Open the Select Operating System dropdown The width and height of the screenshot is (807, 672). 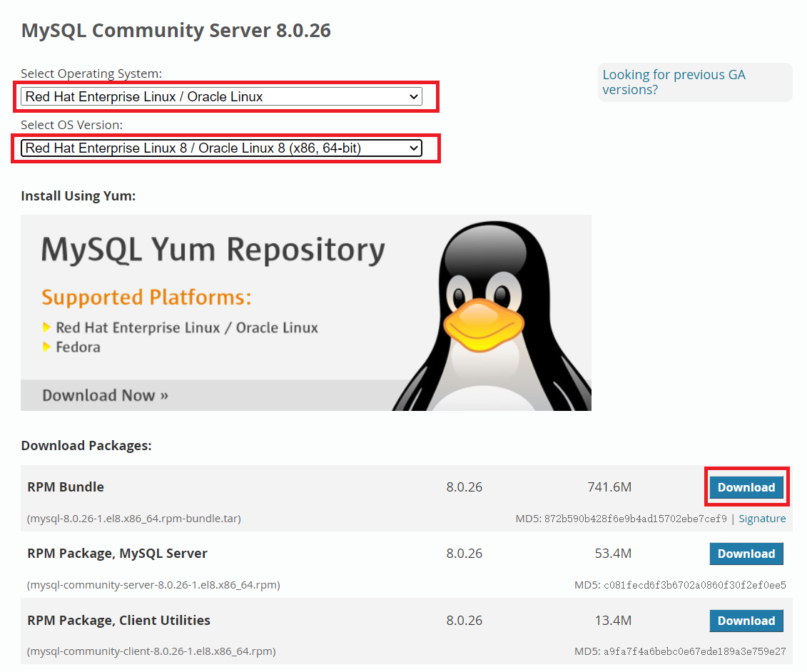(221, 96)
